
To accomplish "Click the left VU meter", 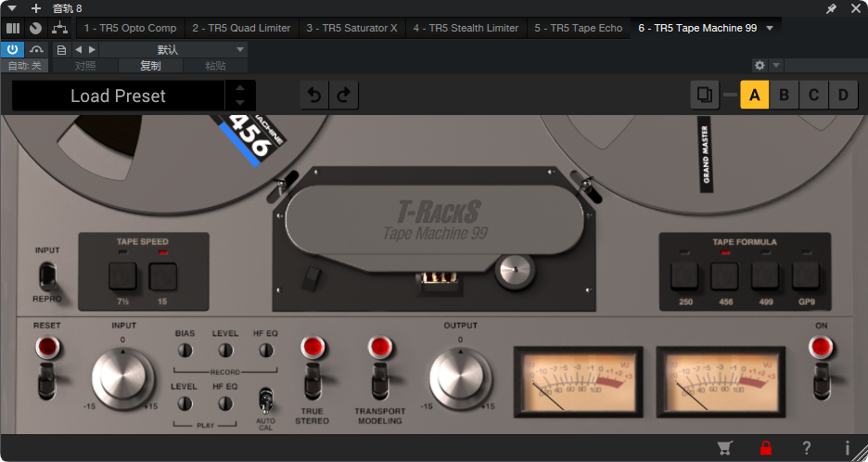I will click(578, 381).
